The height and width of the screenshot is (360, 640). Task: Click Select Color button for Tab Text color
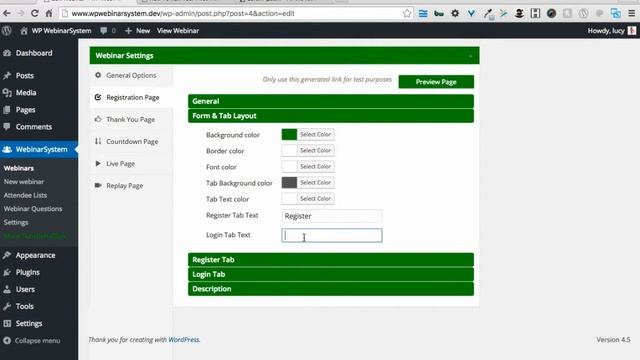point(316,199)
